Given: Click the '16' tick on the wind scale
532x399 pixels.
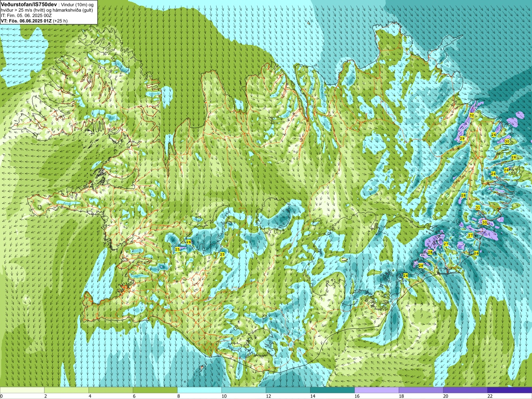Looking at the screenshot, I should click(357, 397).
